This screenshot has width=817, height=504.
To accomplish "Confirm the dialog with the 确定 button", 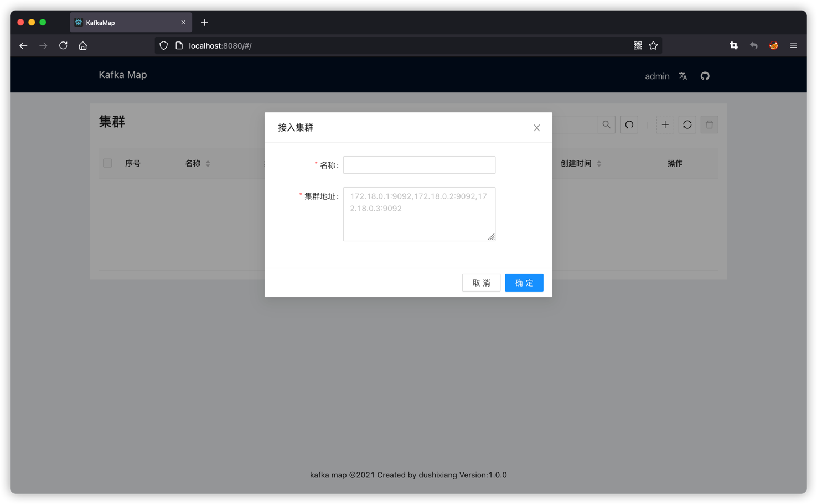I will [x=524, y=283].
